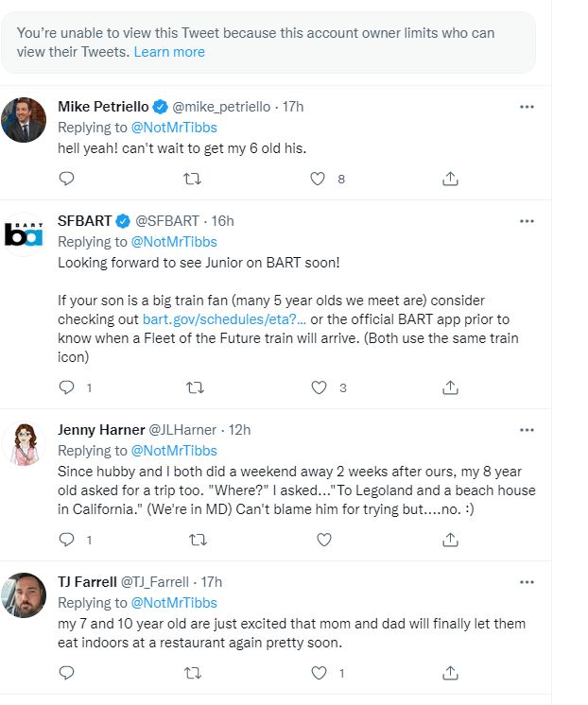
Task: Open @NotMrTibbs mention in TJ Farrell's reply
Action: 174,603
